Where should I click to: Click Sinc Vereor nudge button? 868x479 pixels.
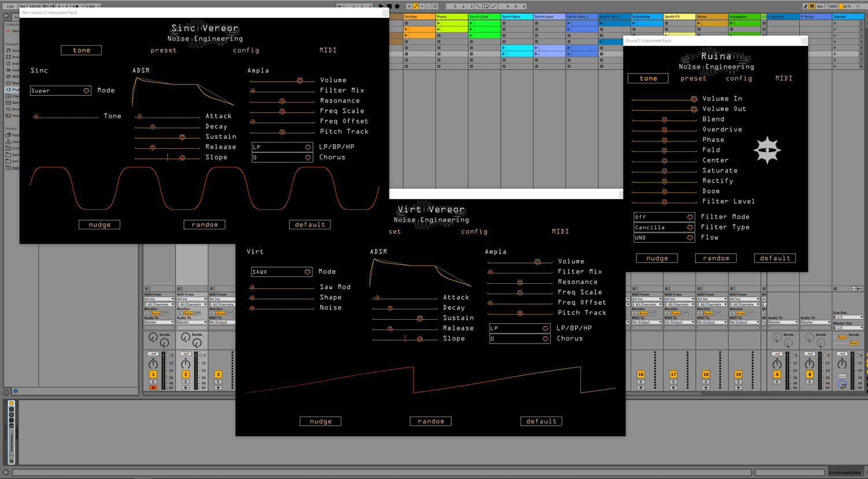(100, 225)
